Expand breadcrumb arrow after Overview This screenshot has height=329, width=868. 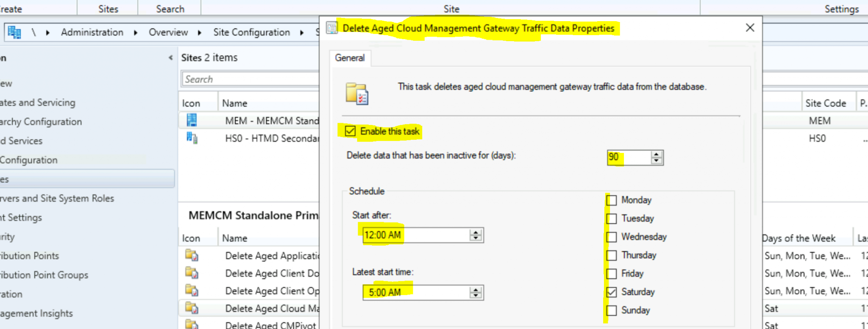pyautogui.click(x=199, y=33)
